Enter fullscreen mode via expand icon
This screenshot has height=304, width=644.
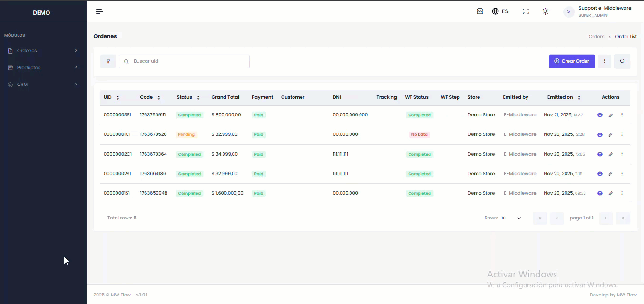click(526, 11)
